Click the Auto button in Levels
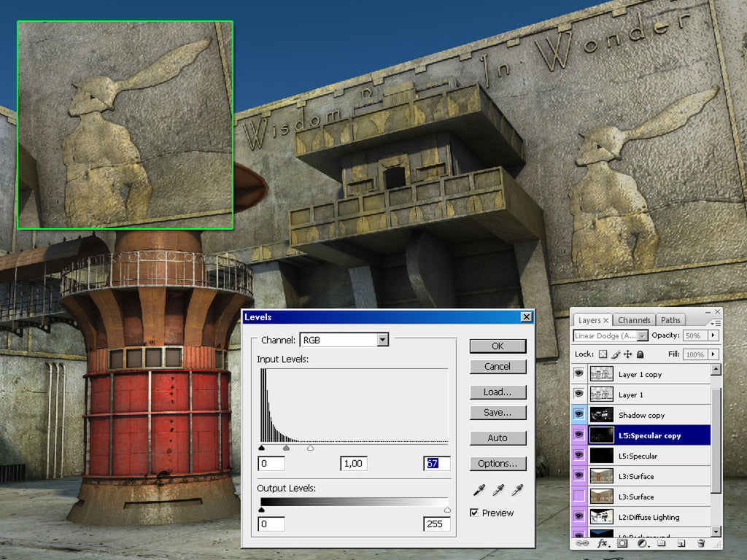This screenshot has width=747, height=560. (x=497, y=438)
